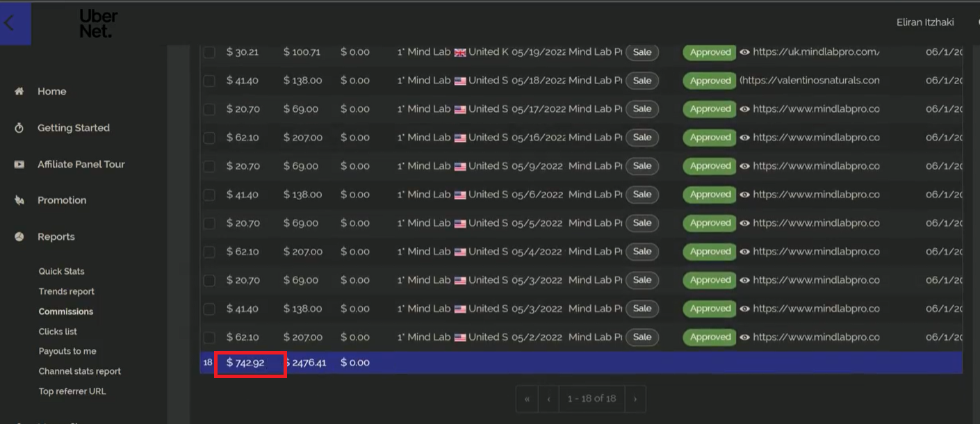Click the Promotion megaphone icon
This screenshot has width=980, height=424.
pos(19,200)
